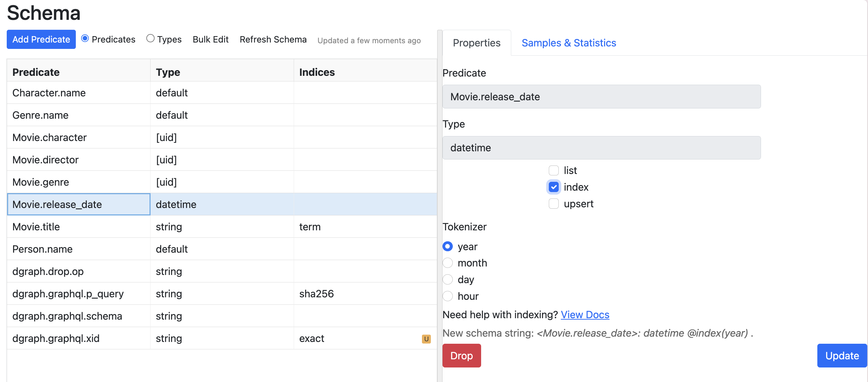This screenshot has height=382, width=868.
Task: Switch to the Samples & Statistics tab
Action: point(568,43)
